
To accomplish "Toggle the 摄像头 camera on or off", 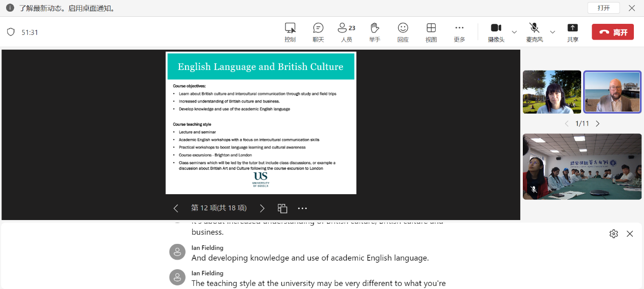I will (x=496, y=32).
